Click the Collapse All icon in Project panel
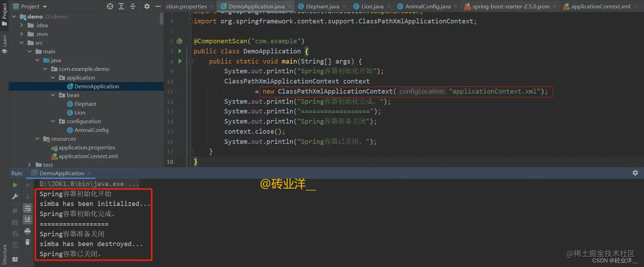 pos(132,6)
